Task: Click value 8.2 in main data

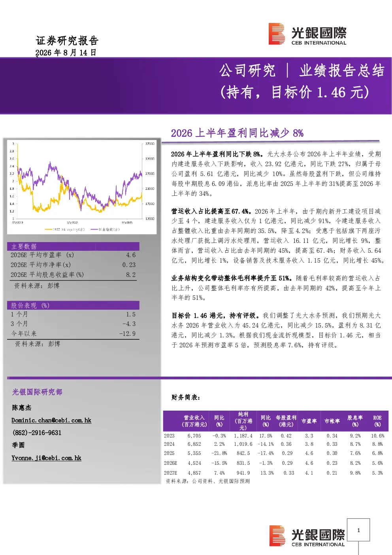Action: pos(131,275)
